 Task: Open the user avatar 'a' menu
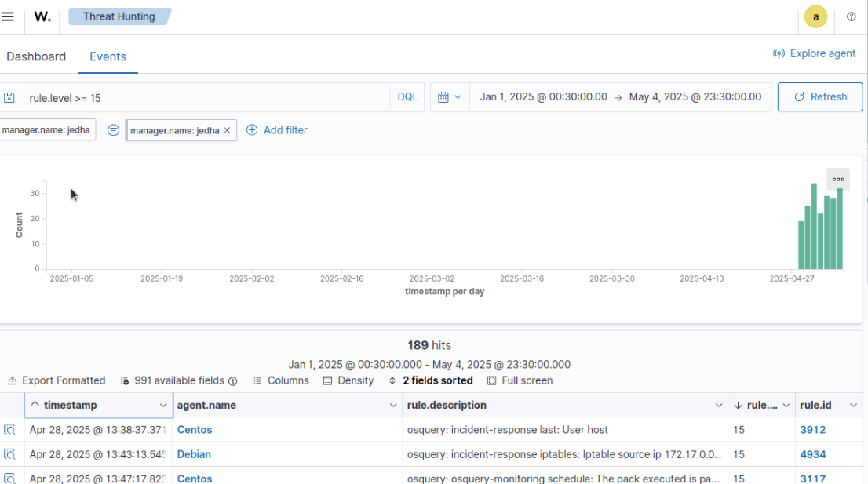815,16
